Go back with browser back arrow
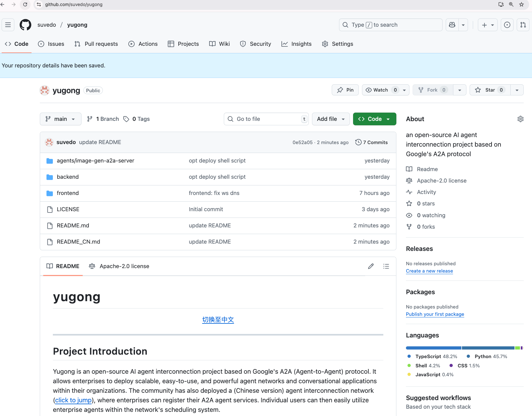 [x=3, y=4]
